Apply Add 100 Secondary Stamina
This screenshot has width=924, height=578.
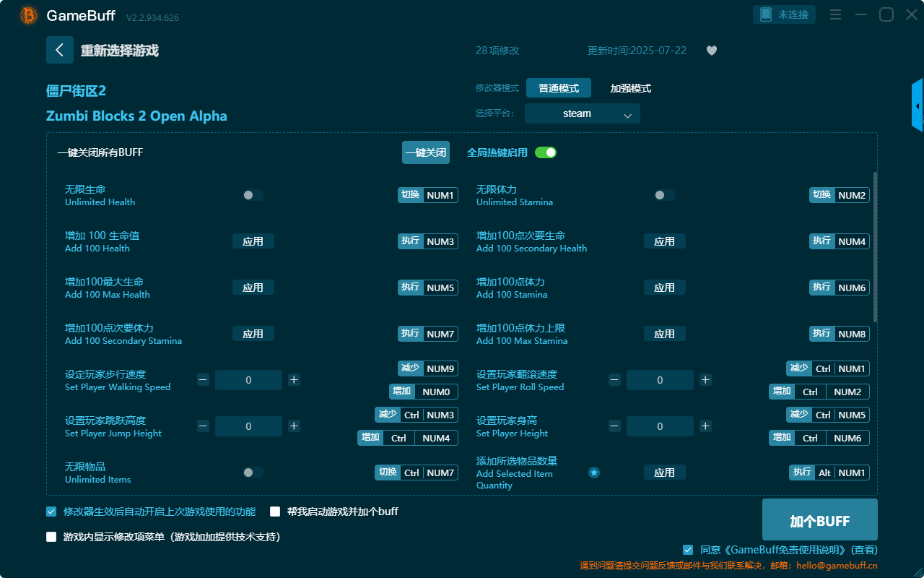[253, 334]
